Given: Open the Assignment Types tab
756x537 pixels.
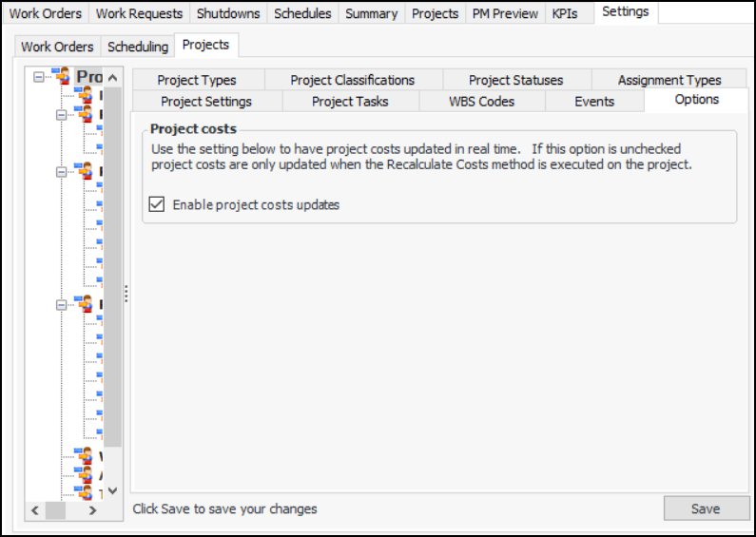Looking at the screenshot, I should coord(669,80).
